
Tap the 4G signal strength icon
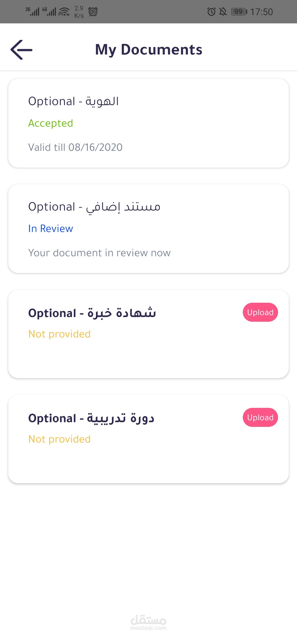click(49, 12)
